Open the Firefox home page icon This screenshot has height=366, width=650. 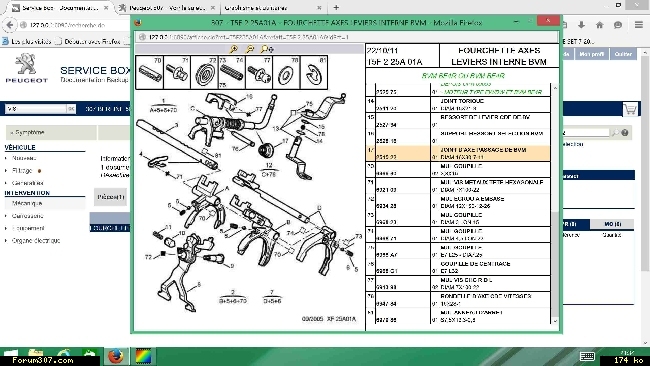point(599,25)
